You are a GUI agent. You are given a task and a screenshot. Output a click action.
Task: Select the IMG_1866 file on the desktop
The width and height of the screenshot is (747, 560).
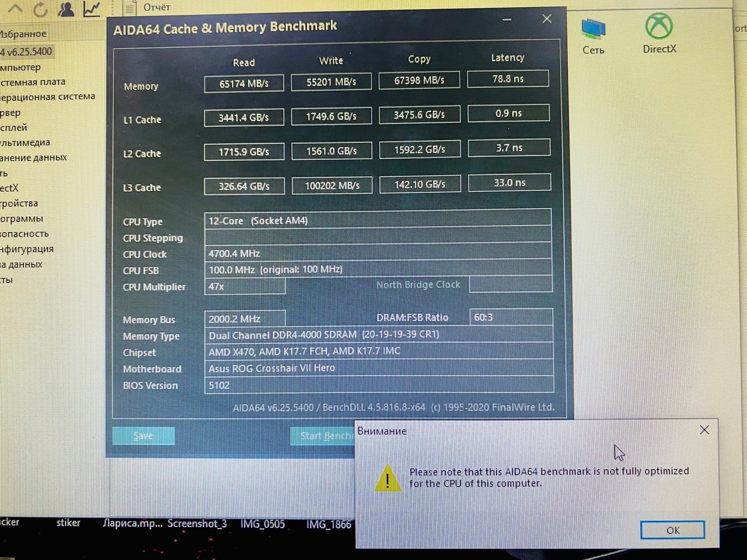(329, 524)
